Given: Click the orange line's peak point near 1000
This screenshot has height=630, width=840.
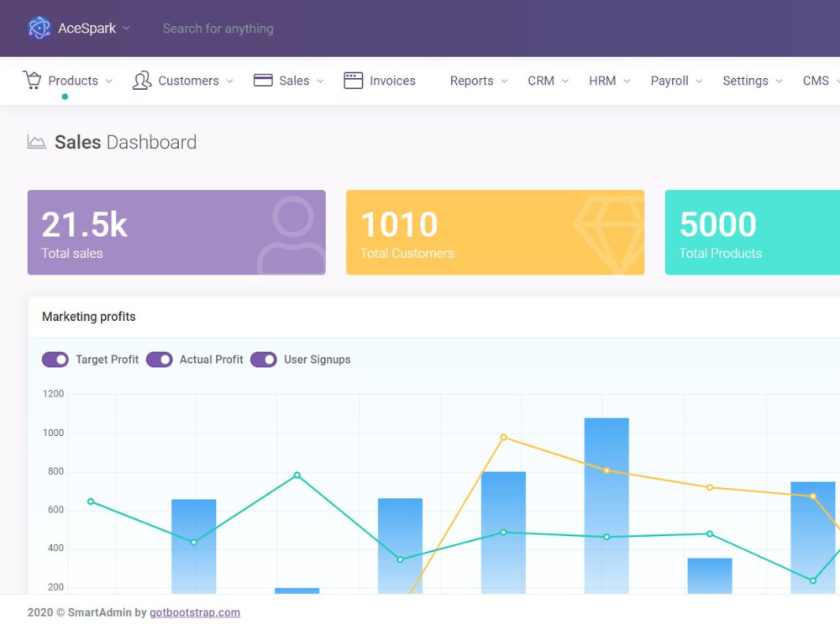Looking at the screenshot, I should pos(503,437).
